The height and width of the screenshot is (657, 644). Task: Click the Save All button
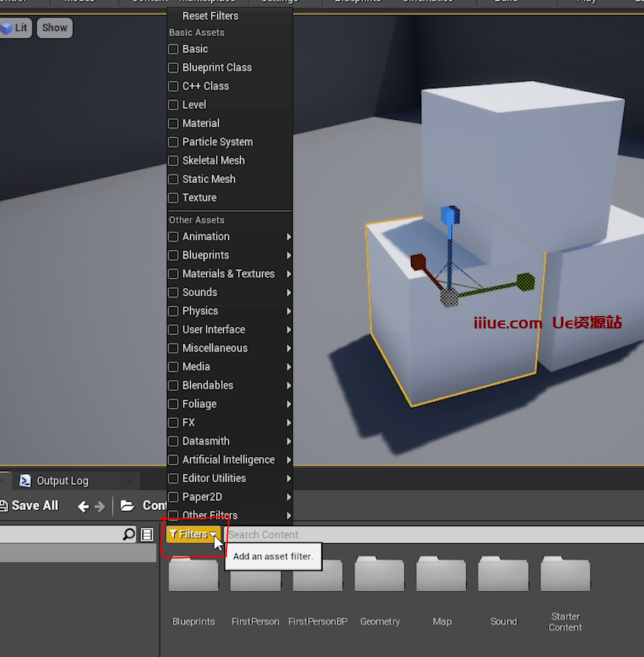(29, 506)
